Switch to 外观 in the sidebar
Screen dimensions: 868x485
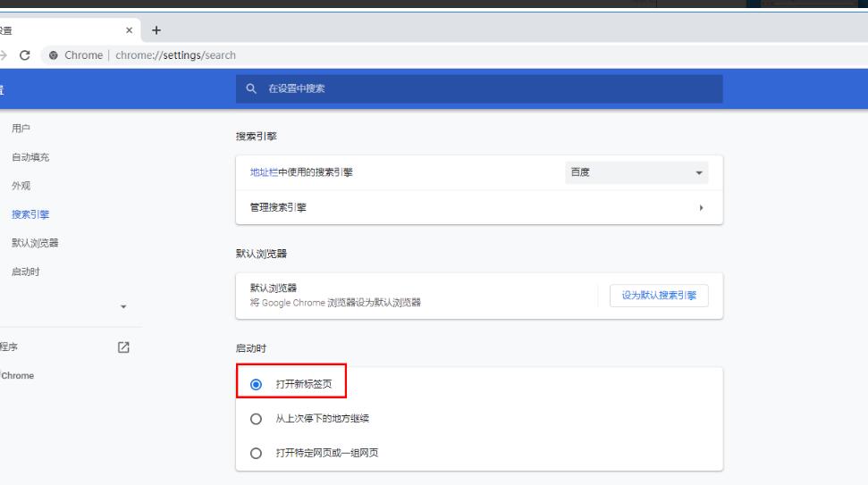21,186
